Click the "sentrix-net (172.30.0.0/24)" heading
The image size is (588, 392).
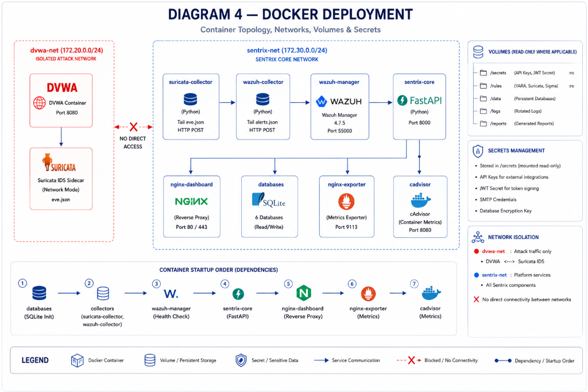(287, 51)
